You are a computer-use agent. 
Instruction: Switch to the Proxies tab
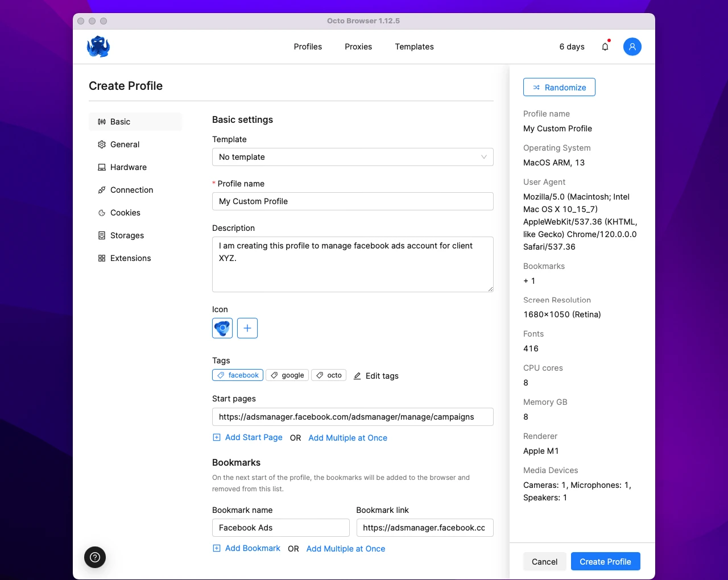pyautogui.click(x=358, y=47)
